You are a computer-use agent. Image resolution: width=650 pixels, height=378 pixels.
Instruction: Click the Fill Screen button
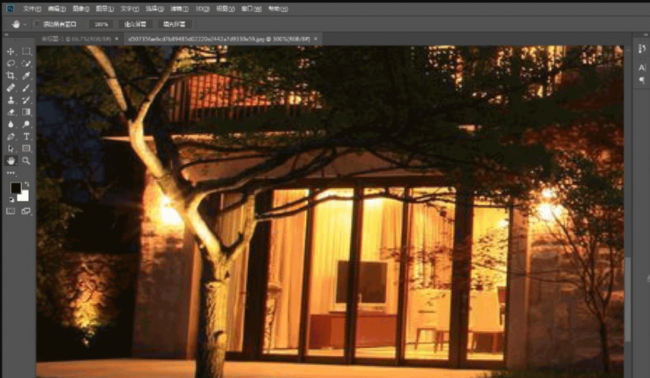174,24
